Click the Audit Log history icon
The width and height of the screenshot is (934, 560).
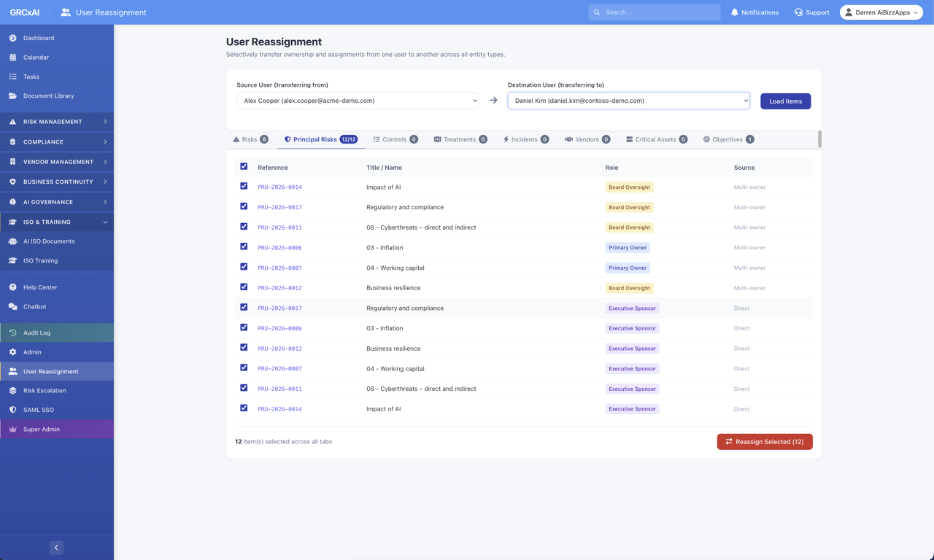[x=12, y=332]
